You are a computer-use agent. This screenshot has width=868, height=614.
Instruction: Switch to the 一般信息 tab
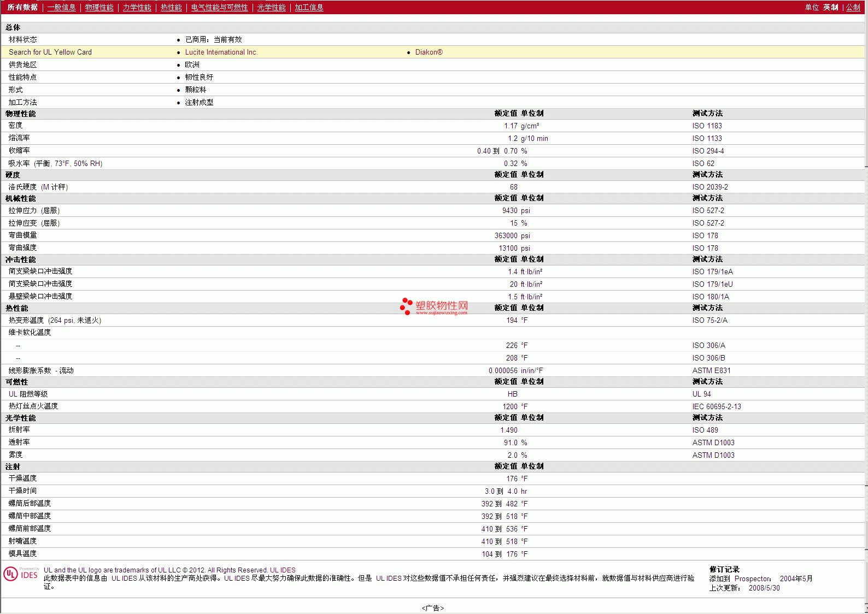click(x=62, y=7)
